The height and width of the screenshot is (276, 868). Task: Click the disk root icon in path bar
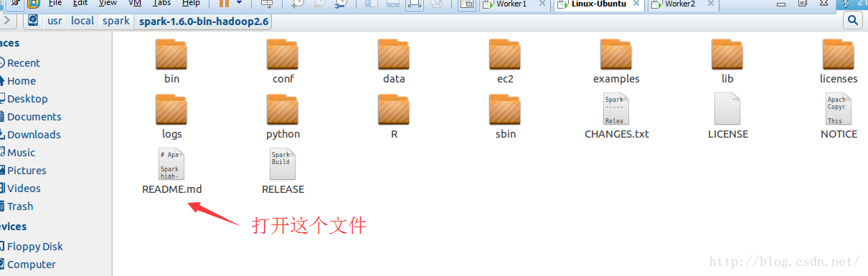[33, 20]
